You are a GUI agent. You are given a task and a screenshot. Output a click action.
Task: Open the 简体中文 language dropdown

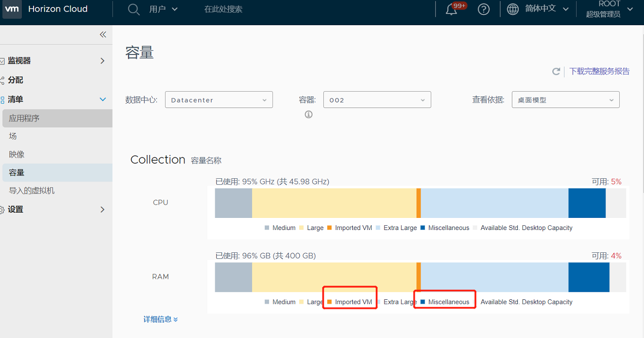tap(547, 9)
